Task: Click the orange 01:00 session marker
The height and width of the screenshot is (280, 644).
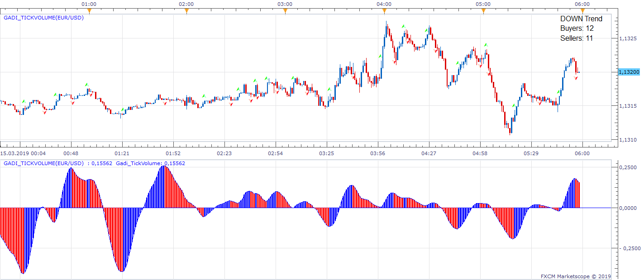Action: point(89,11)
